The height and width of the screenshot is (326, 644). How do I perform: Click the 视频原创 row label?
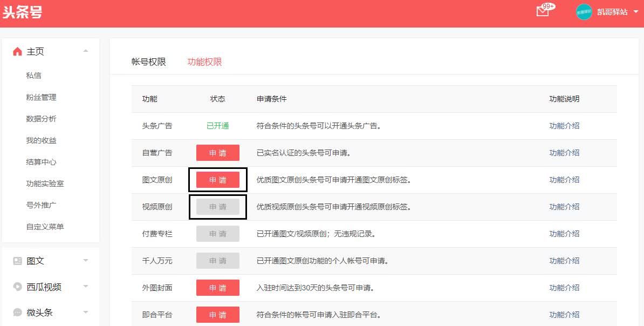point(157,207)
